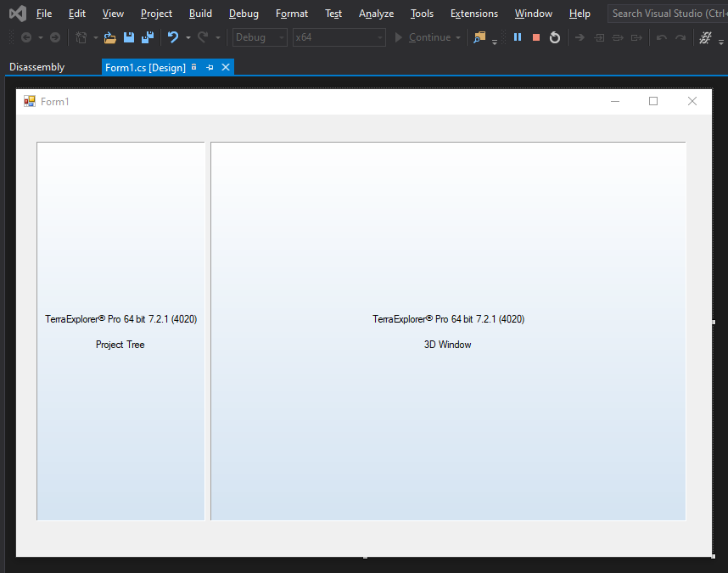Open the undo history dropdown arrow

tap(188, 37)
